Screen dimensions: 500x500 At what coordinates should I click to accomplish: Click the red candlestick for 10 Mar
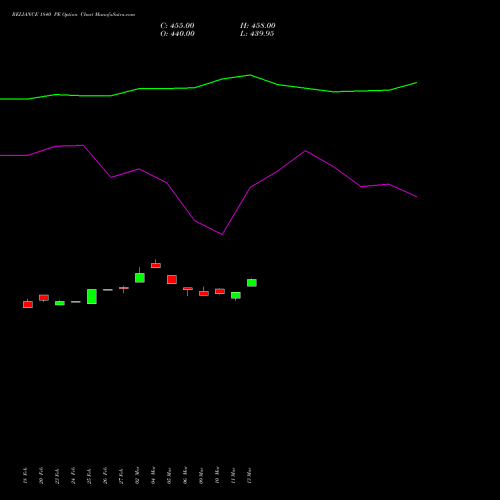click(x=220, y=291)
